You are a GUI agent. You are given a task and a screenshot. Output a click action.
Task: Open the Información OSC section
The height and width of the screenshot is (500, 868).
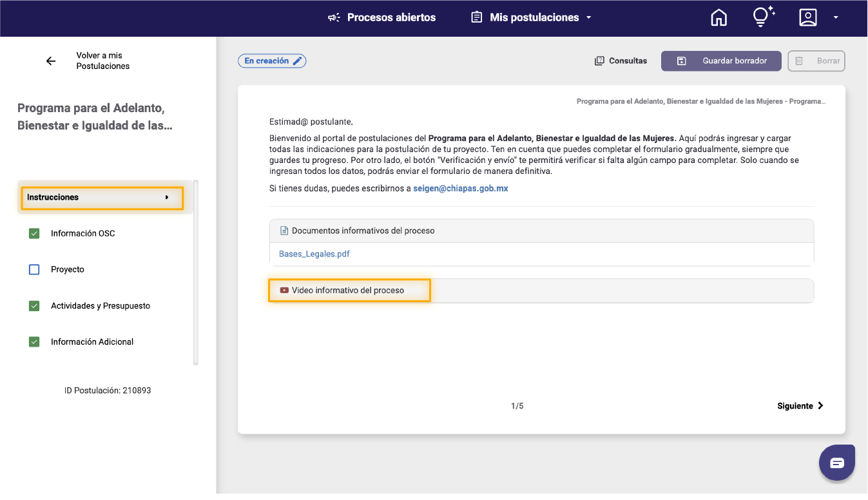(x=83, y=233)
